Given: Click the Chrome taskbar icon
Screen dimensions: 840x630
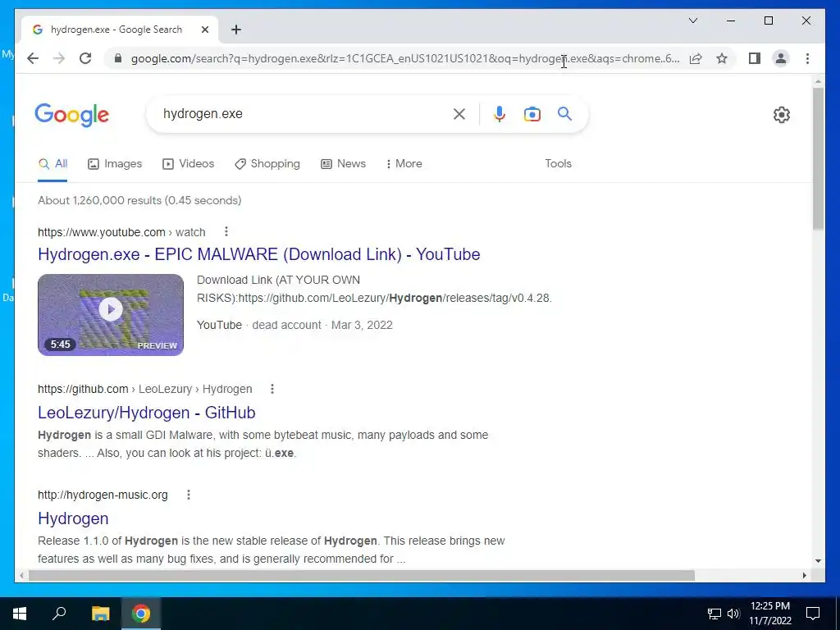Looking at the screenshot, I should [x=141, y=614].
